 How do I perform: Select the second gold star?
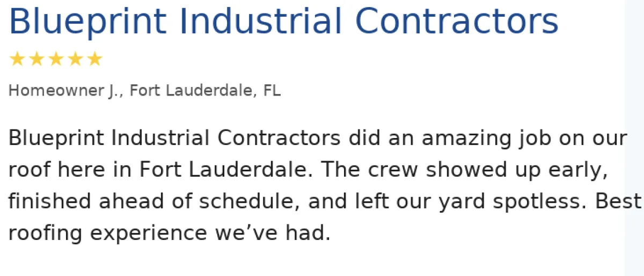coord(36,59)
